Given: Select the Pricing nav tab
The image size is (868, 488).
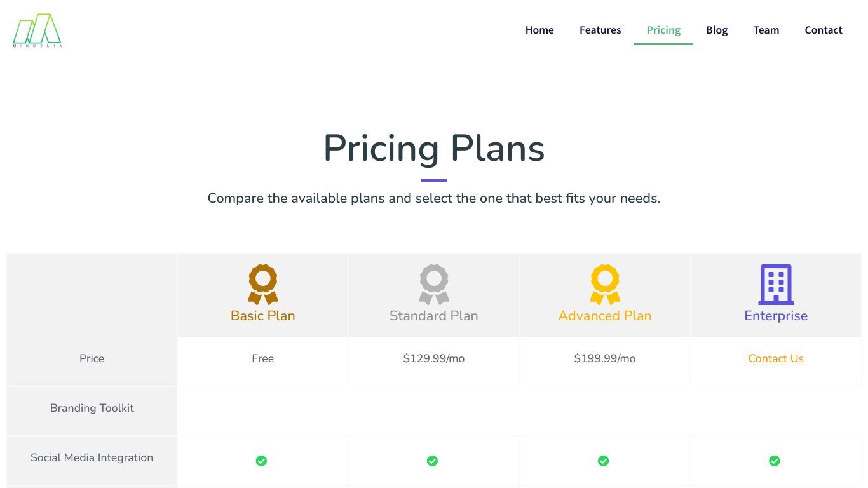Looking at the screenshot, I should coord(663,30).
